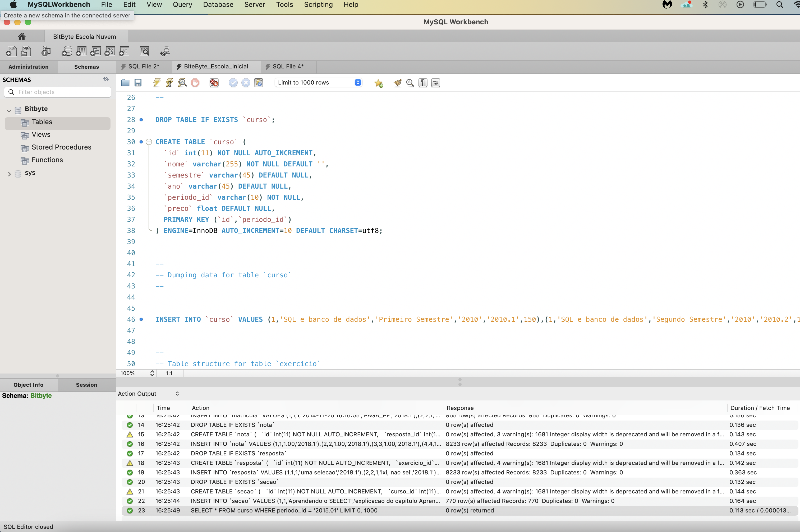
Task: Refresh the SCHEMAS list
Action: (106, 80)
